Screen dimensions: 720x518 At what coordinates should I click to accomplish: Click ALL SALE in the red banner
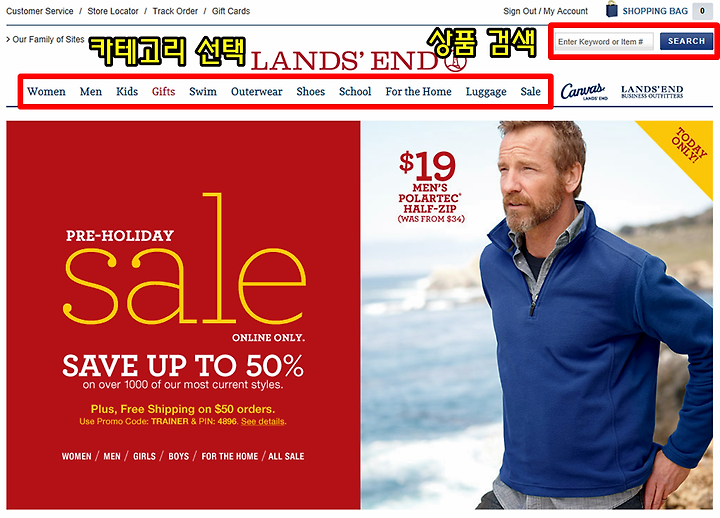tap(286, 456)
